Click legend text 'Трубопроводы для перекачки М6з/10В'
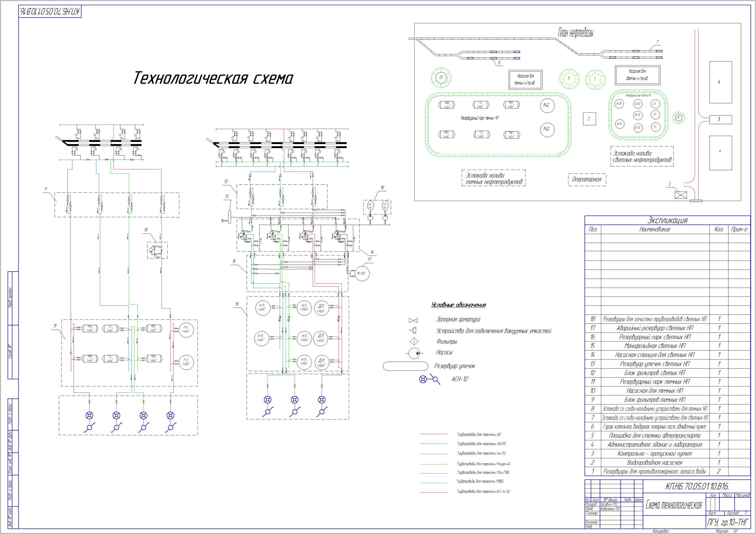The image size is (756, 534). click(483, 472)
